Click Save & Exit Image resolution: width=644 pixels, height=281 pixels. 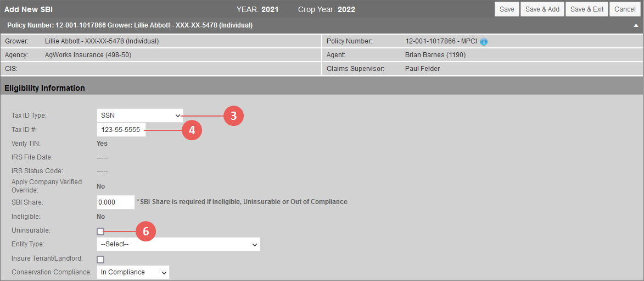587,9
